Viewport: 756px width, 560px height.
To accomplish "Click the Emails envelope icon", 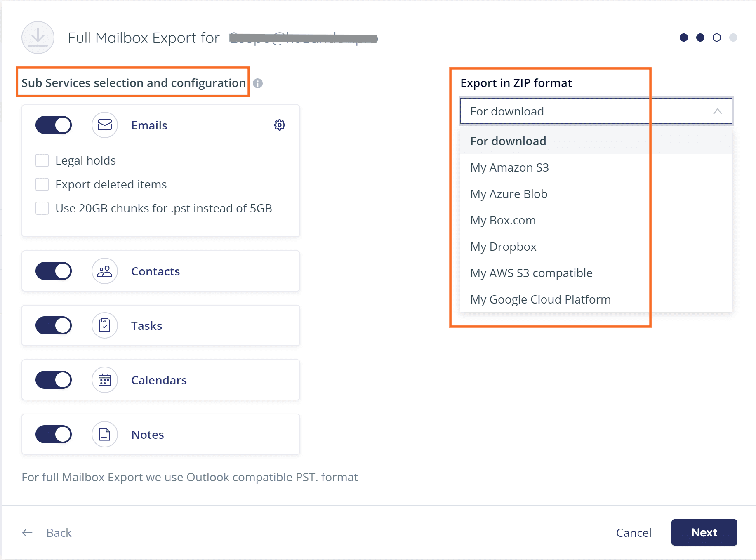I will [x=105, y=125].
